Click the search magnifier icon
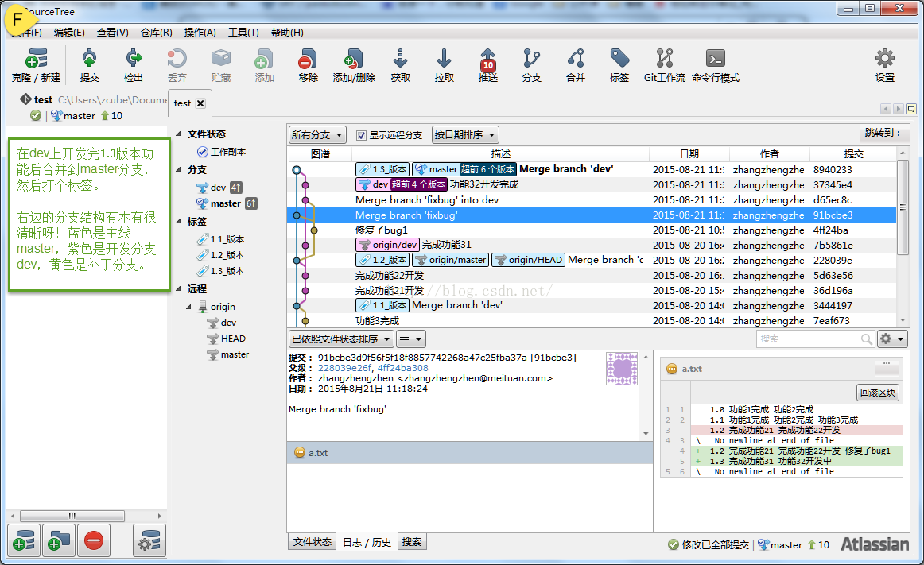The image size is (924, 565). coord(866,339)
